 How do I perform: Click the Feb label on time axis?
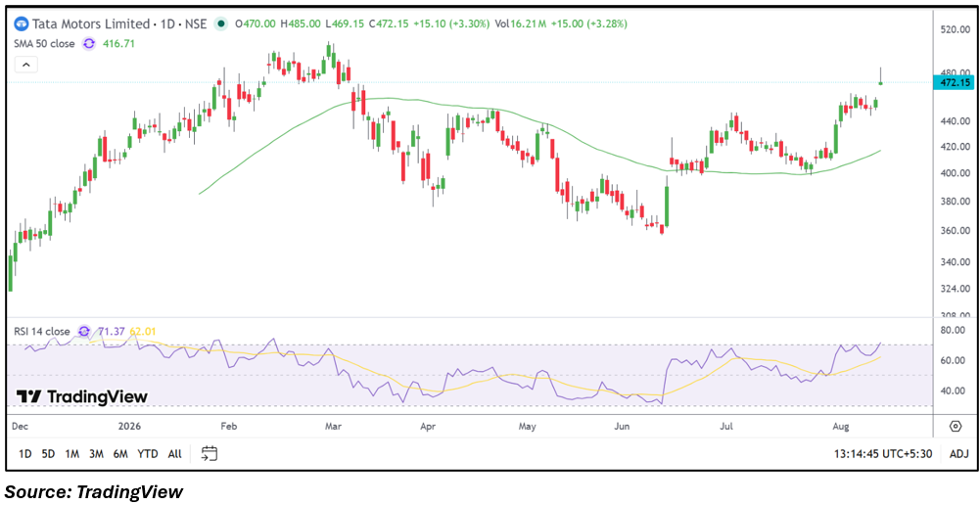[x=229, y=427]
